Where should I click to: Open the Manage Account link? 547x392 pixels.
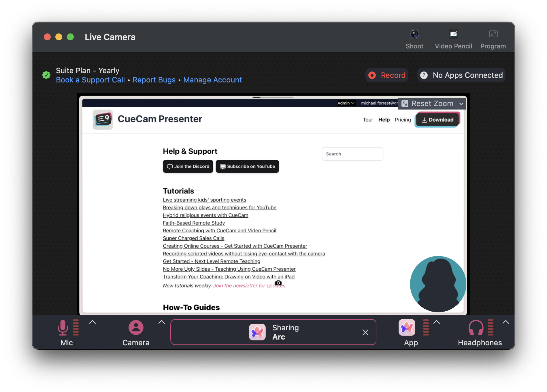point(212,80)
